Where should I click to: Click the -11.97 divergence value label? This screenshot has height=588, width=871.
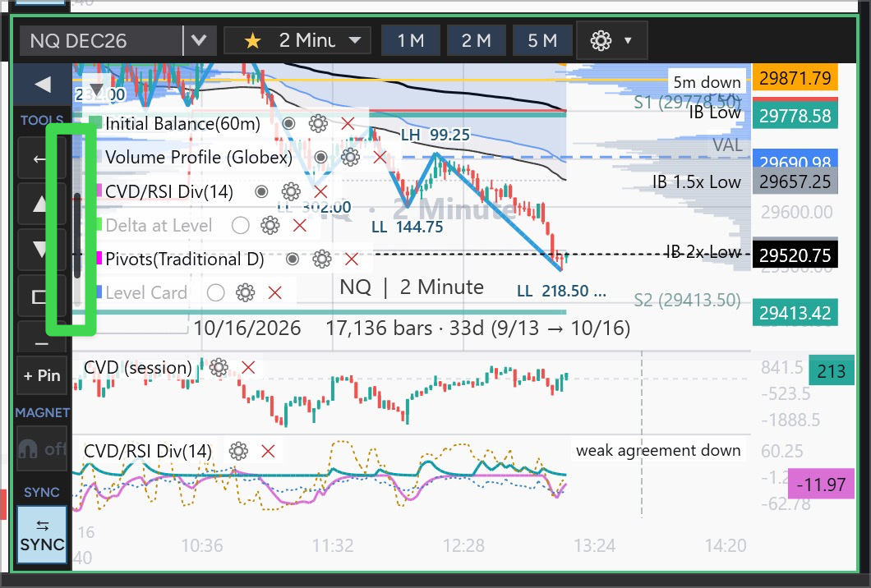821,485
